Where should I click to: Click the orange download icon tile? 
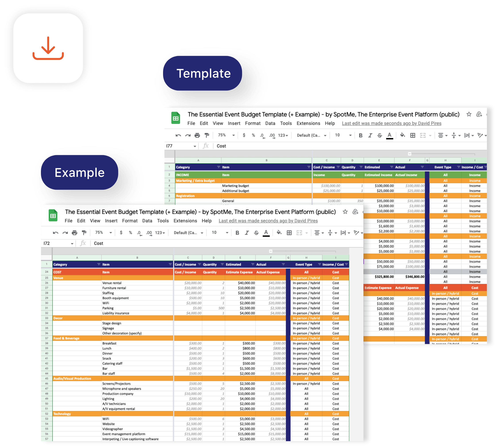click(x=48, y=48)
